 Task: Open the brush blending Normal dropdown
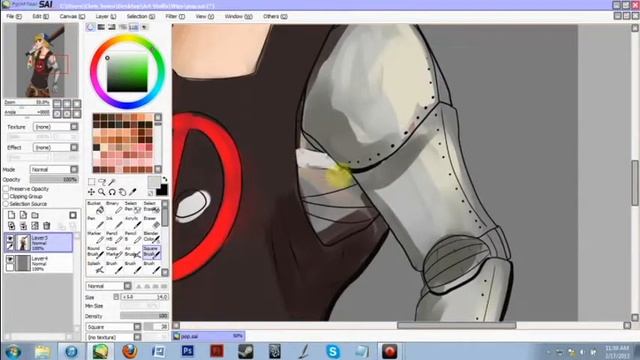[x=109, y=286]
